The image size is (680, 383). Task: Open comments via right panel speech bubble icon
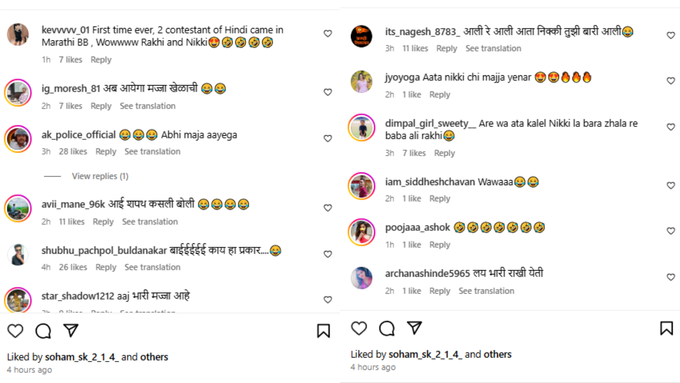[x=387, y=328]
